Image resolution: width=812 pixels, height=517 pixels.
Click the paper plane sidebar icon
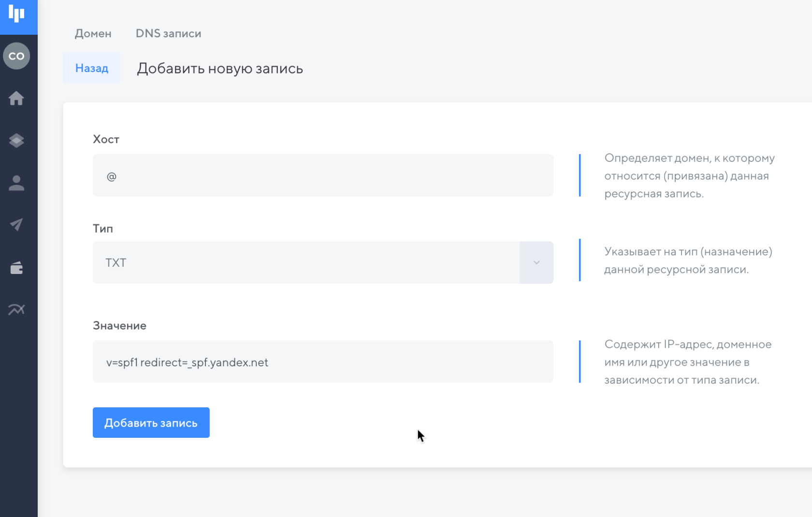click(x=16, y=225)
